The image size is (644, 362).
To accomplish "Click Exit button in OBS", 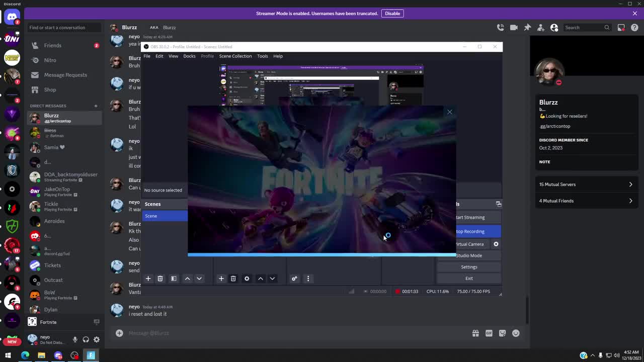I will (x=469, y=279).
